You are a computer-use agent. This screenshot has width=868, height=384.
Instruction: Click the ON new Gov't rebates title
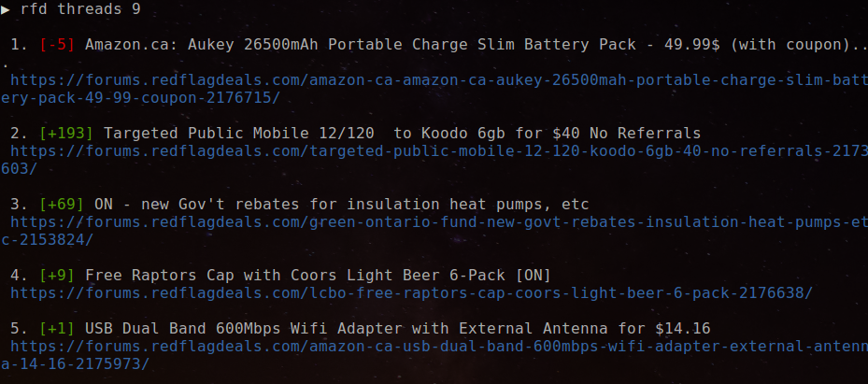tap(341, 205)
